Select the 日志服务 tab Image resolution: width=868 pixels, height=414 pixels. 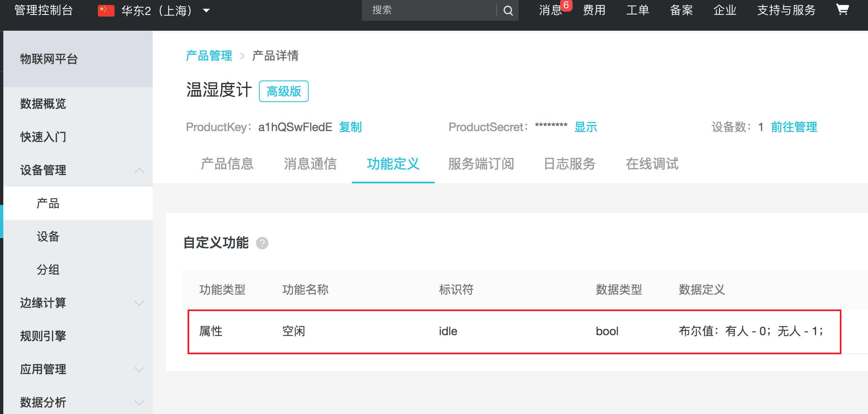click(x=569, y=164)
